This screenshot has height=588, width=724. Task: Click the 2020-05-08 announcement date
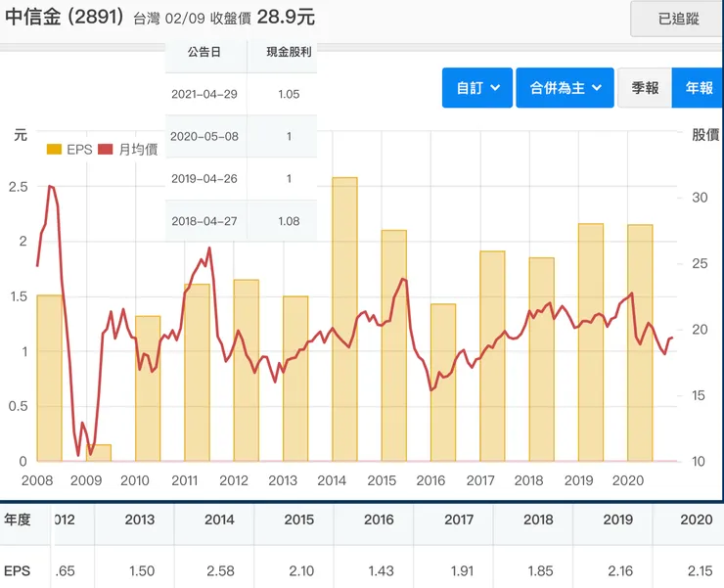pyautogui.click(x=204, y=137)
